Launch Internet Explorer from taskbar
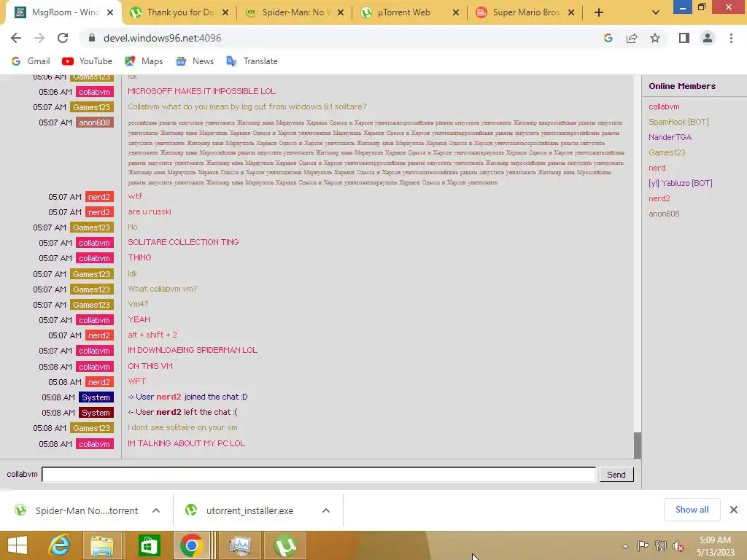Viewport: 747px width, 560px height. coord(60,545)
